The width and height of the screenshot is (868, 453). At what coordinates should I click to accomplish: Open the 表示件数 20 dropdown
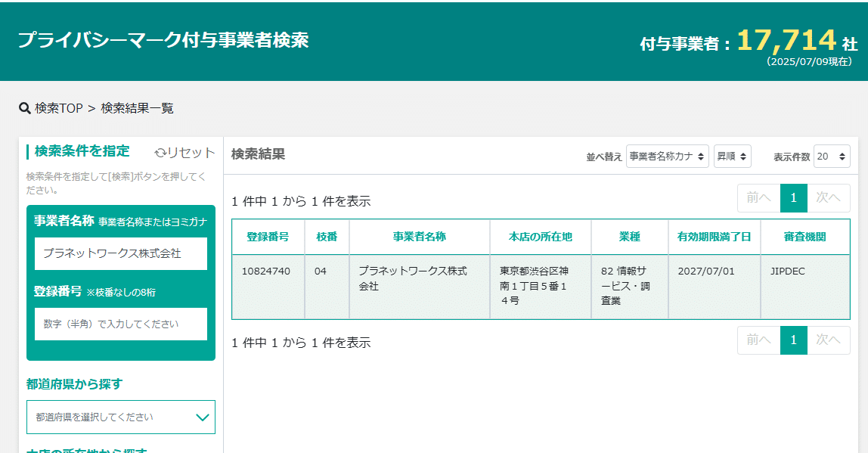click(832, 157)
